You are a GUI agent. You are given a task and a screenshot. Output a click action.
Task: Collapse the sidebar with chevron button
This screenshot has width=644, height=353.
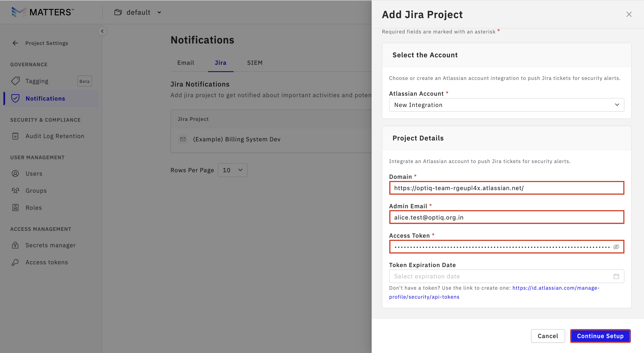(102, 31)
